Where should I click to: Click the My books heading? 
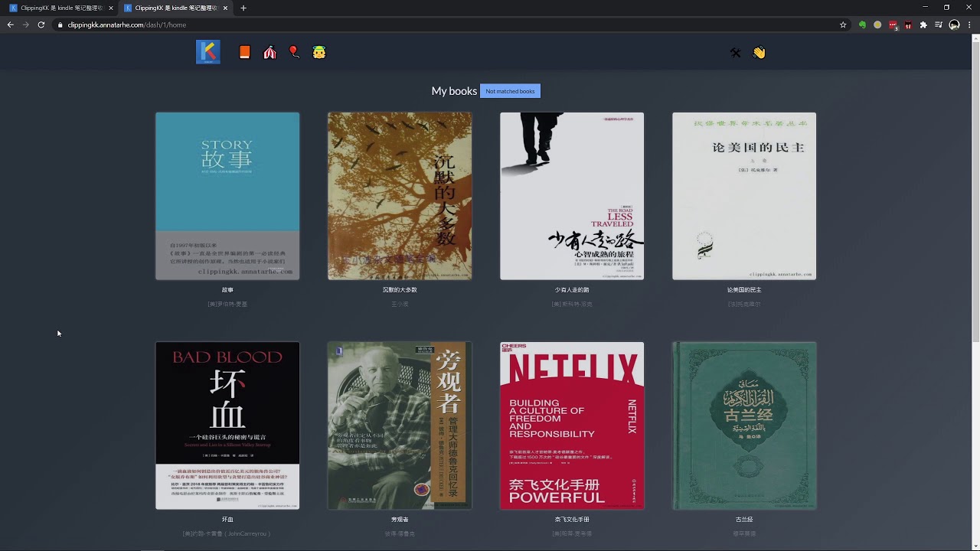454,91
